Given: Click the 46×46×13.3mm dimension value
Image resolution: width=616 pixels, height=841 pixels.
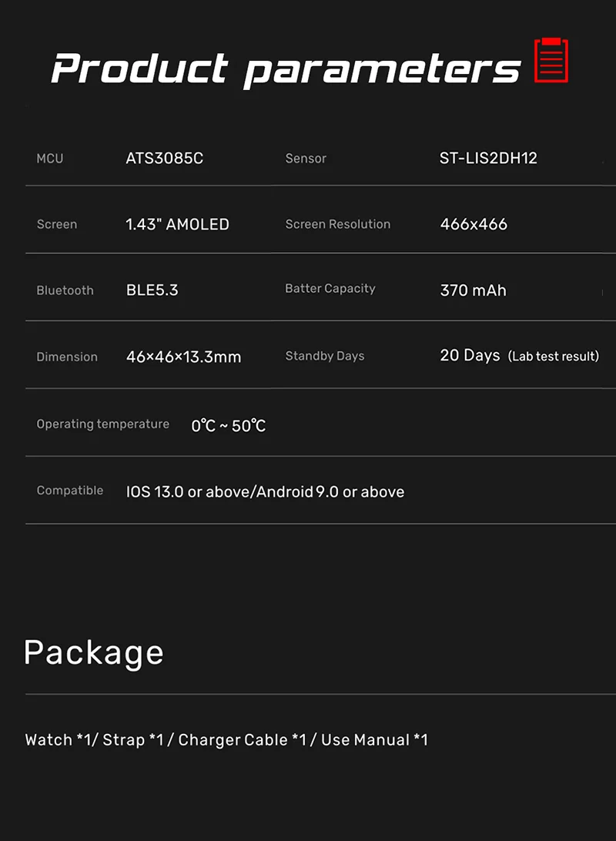Looking at the screenshot, I should 184,357.
